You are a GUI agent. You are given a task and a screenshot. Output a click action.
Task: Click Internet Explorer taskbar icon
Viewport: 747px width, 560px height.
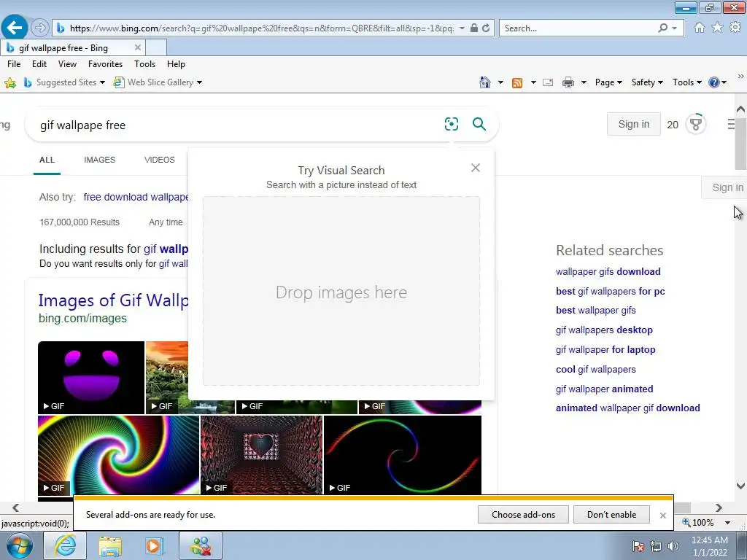65,545
